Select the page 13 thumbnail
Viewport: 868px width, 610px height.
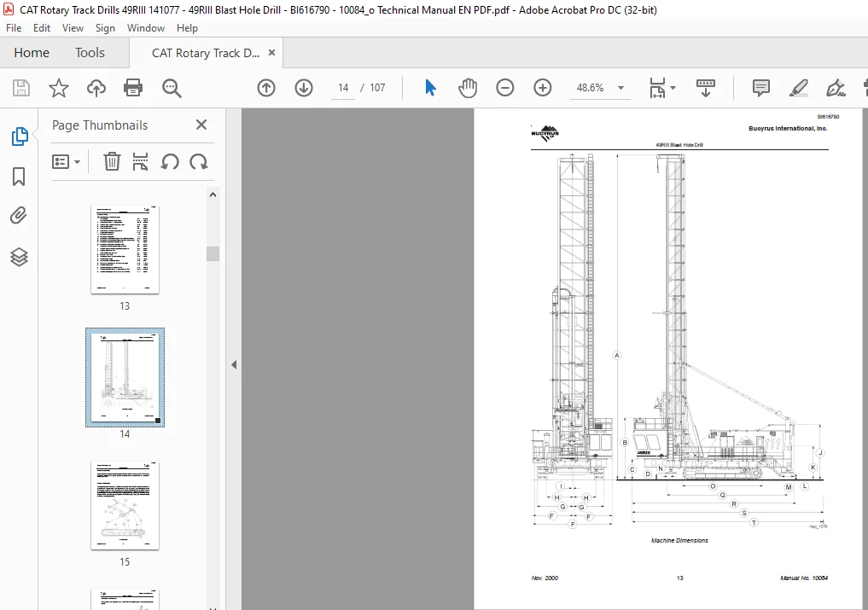pos(125,250)
